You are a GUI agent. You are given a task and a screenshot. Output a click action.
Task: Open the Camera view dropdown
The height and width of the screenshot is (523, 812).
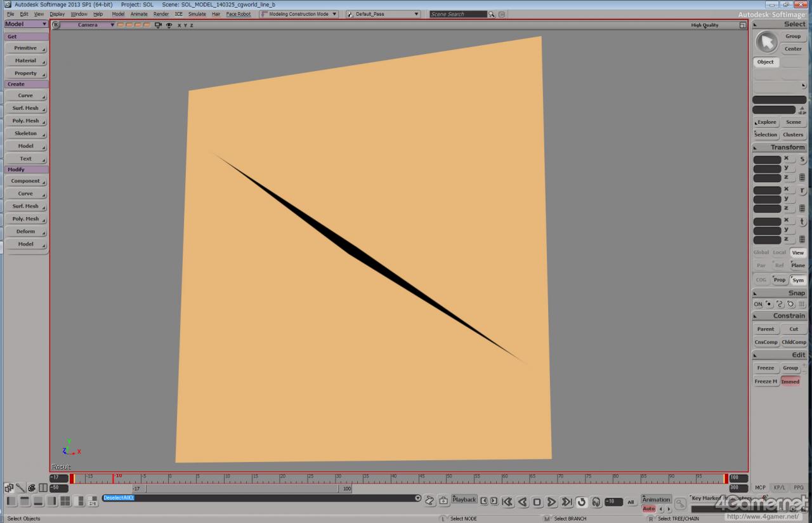[89, 25]
